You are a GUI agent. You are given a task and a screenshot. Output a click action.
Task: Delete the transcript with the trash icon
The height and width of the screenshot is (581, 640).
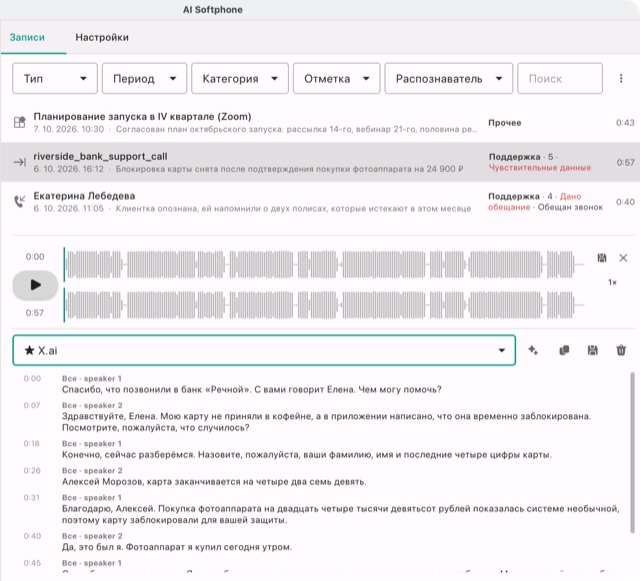(x=621, y=350)
